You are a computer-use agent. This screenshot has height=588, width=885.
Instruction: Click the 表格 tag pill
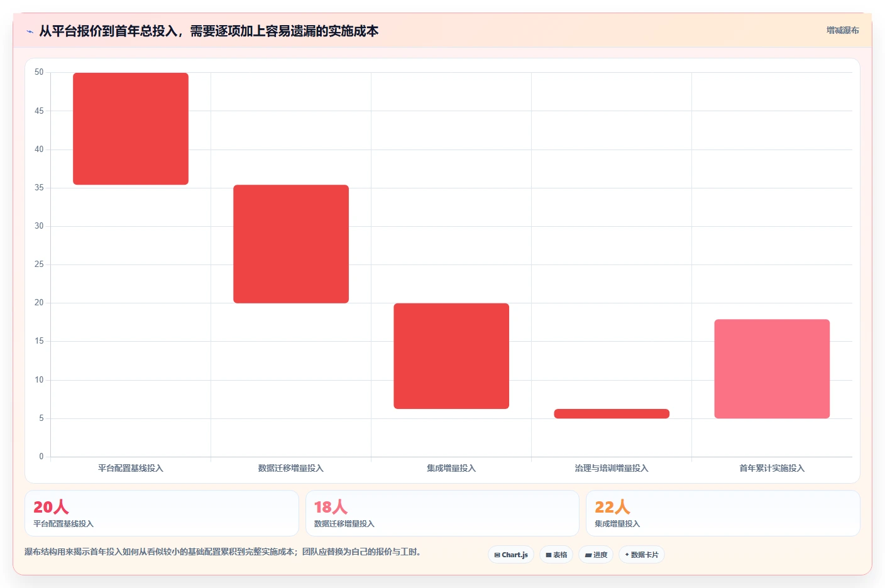tap(556, 555)
